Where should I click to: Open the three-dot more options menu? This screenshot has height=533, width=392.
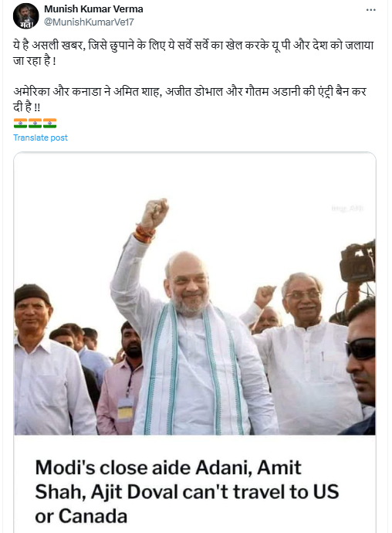tap(370, 10)
